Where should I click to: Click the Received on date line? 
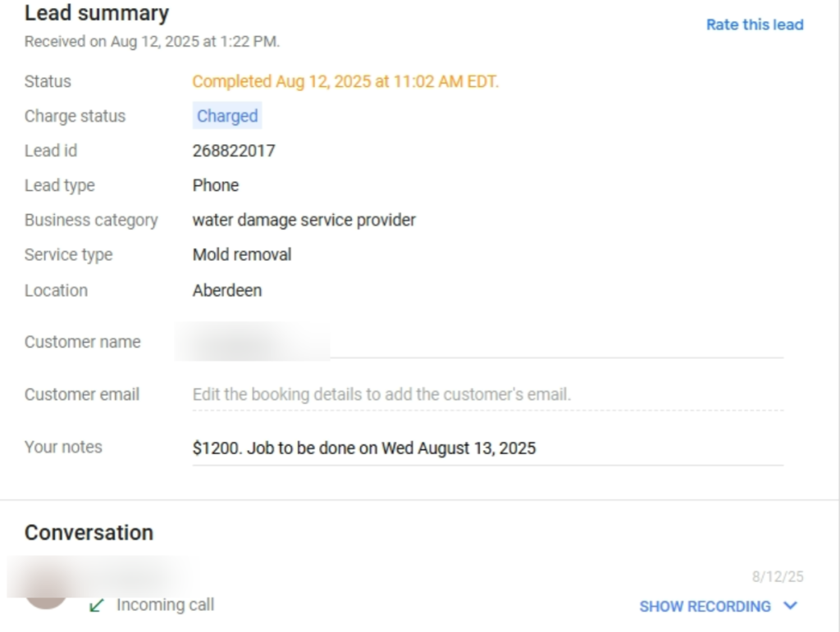coord(152,42)
